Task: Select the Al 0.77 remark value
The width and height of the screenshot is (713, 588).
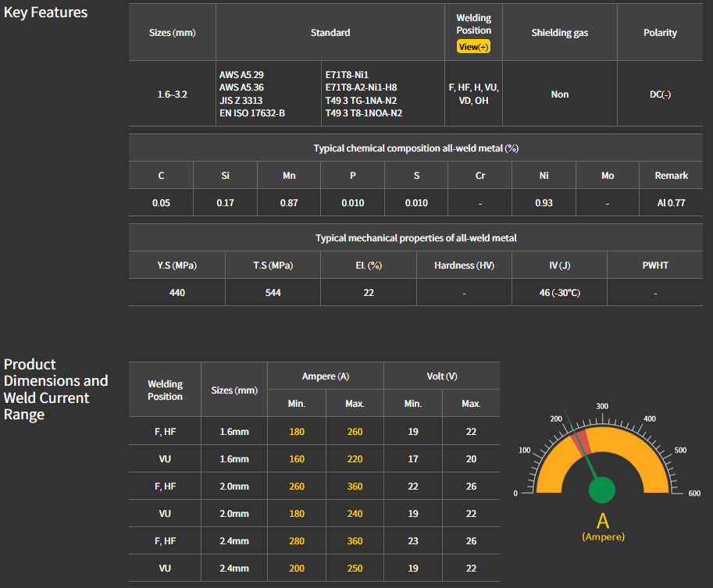Action: click(671, 203)
